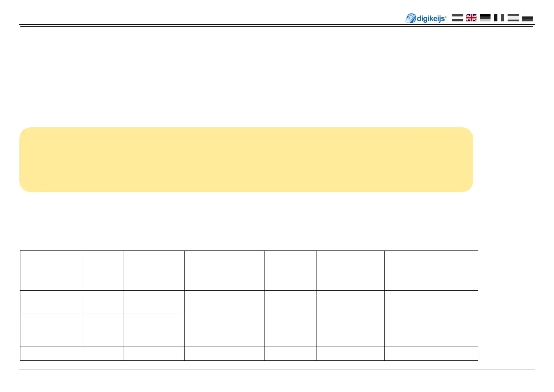Image resolution: width=554 pixels, height=392 pixels.
Task: Click the first cell in the table's second row
Action: (51, 302)
